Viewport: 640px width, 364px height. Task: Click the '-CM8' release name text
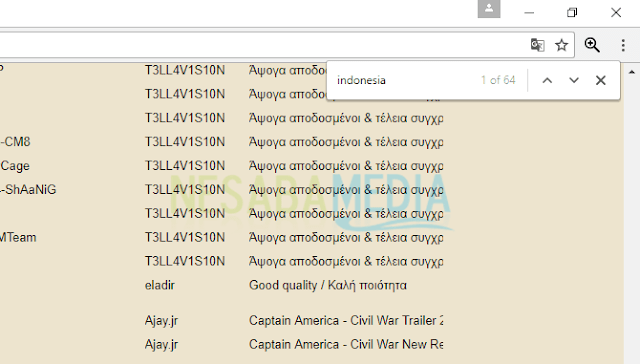pos(15,142)
